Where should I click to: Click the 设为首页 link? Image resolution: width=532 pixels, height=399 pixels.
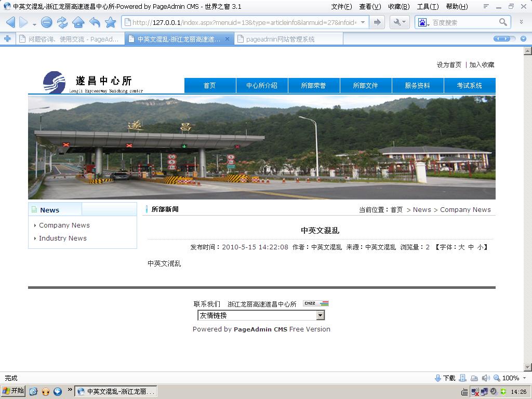(449, 64)
